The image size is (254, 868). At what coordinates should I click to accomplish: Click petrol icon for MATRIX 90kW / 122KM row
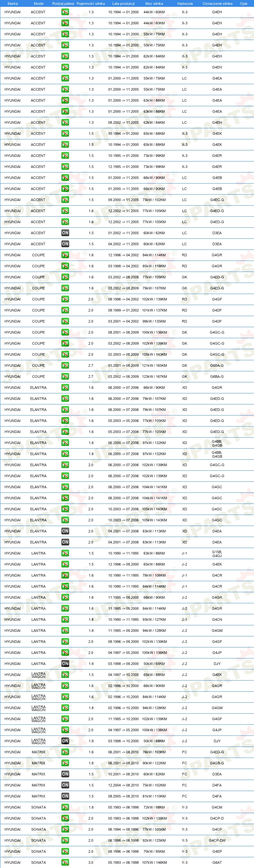(65, 763)
